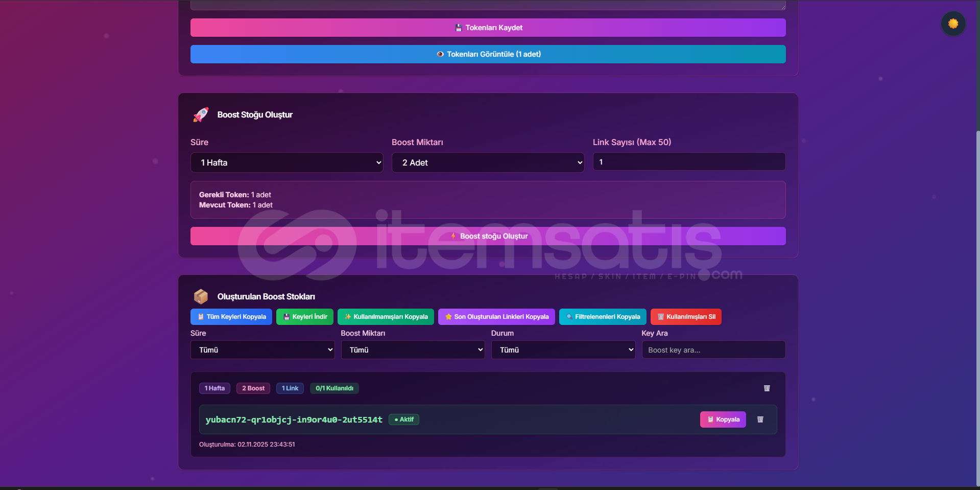Screen dimensions: 980x490
Task: Click the Tokenları Kaydet button
Action: [488, 28]
